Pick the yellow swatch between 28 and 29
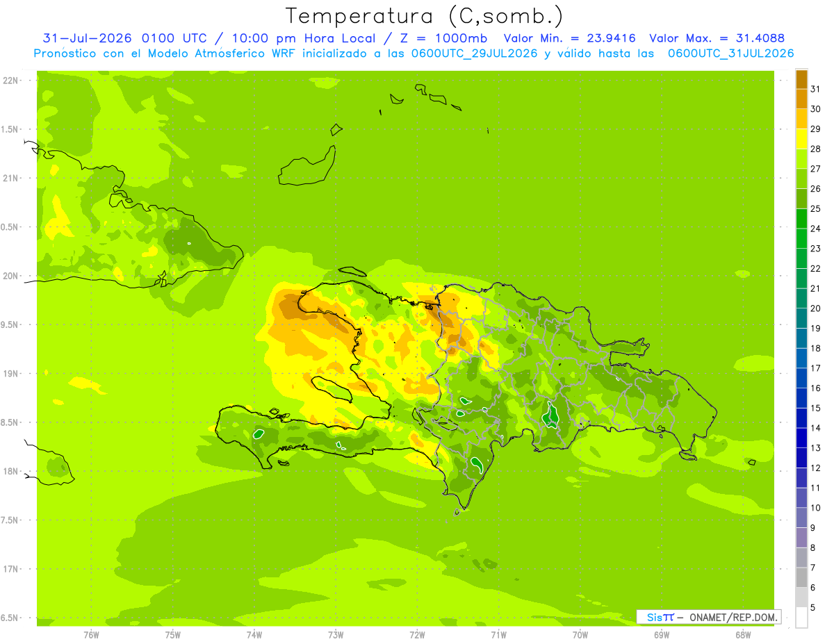This screenshot has height=644, width=834. [x=801, y=139]
